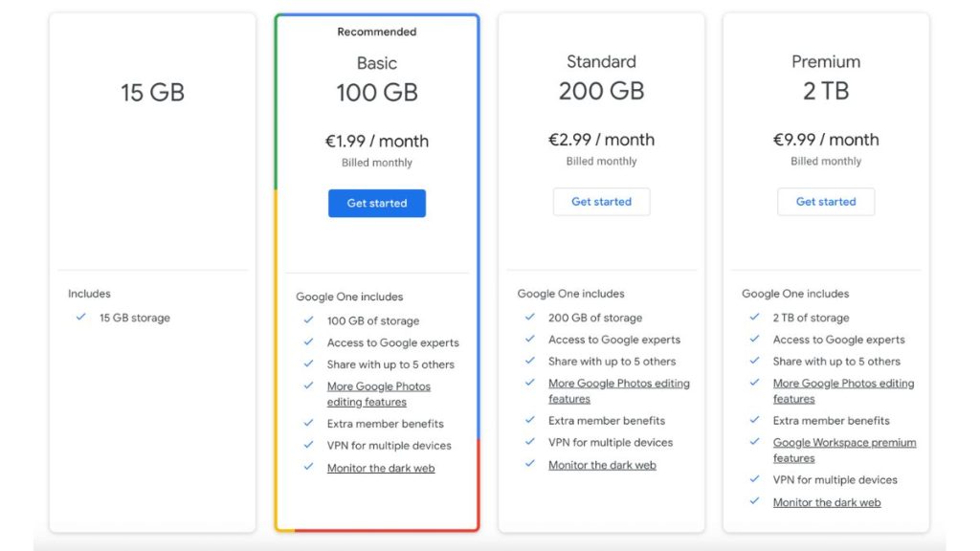Viewport: 980px width, 551px height.
Task: Click checkmark icon beside 15 GB storage
Action: click(x=81, y=318)
